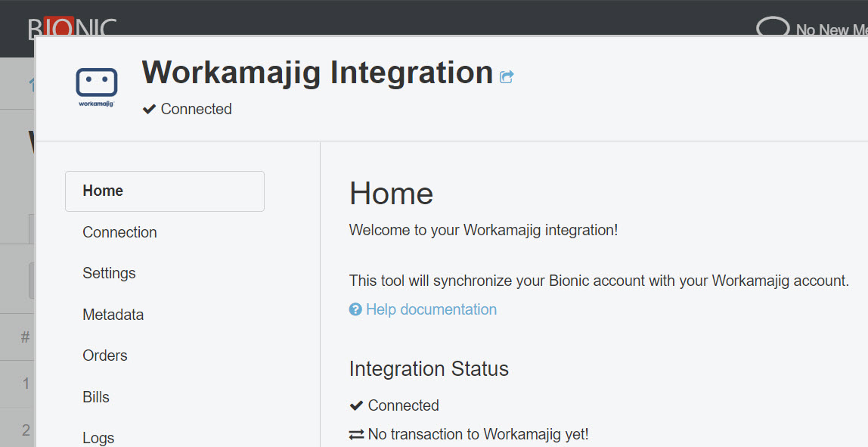Open the external link icon beside the title

[x=507, y=76]
